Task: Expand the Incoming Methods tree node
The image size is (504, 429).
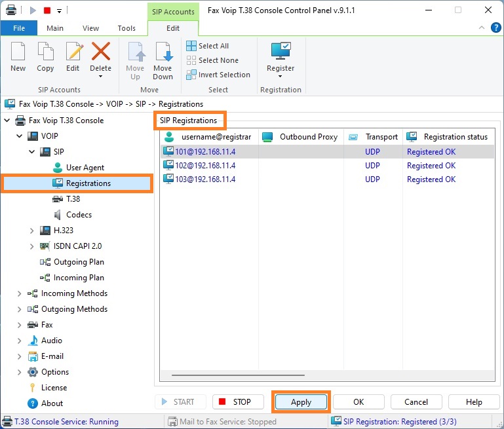Action: 20,293
